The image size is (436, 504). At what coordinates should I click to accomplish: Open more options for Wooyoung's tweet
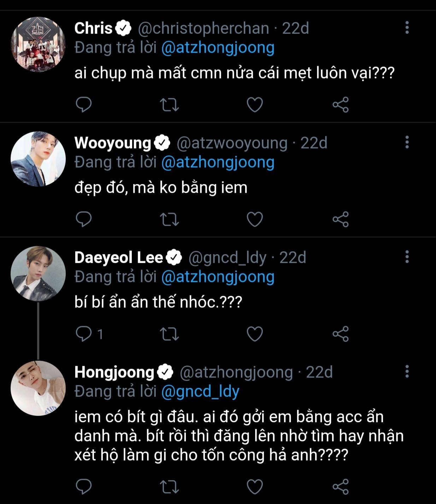pyautogui.click(x=407, y=142)
